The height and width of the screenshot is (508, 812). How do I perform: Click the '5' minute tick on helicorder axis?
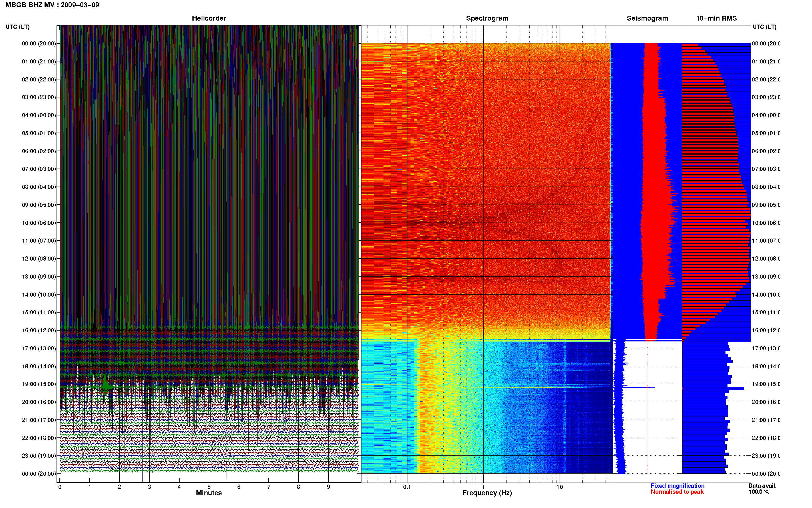tap(209, 487)
